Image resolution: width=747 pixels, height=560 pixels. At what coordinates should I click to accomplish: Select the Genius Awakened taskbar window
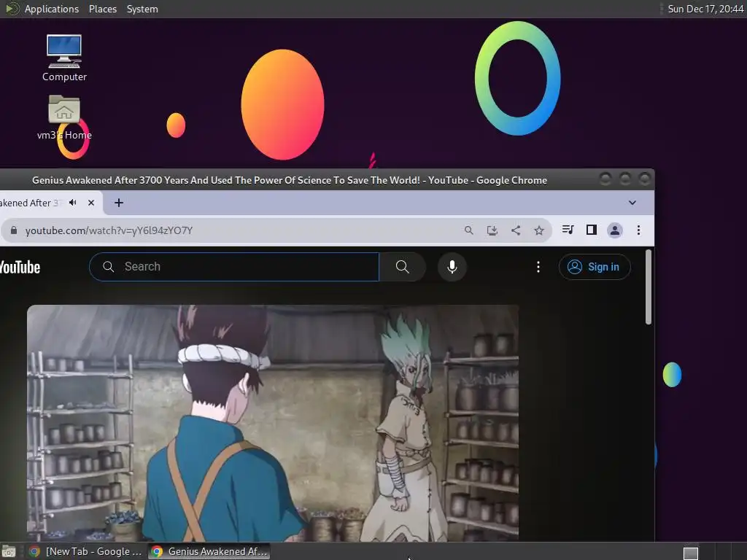[209, 551]
